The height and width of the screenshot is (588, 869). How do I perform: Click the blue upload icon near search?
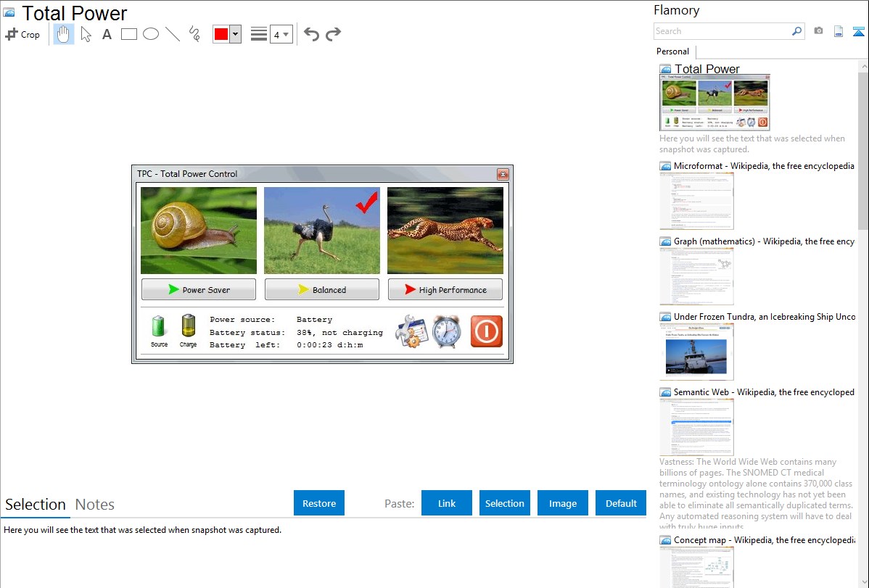click(x=858, y=31)
